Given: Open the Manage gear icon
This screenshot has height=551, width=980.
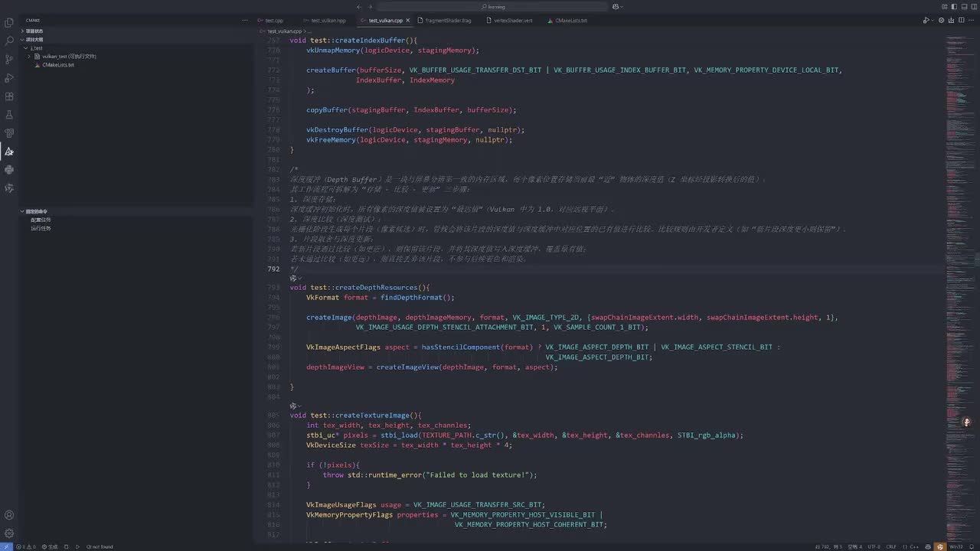Looking at the screenshot, I should (x=9, y=533).
